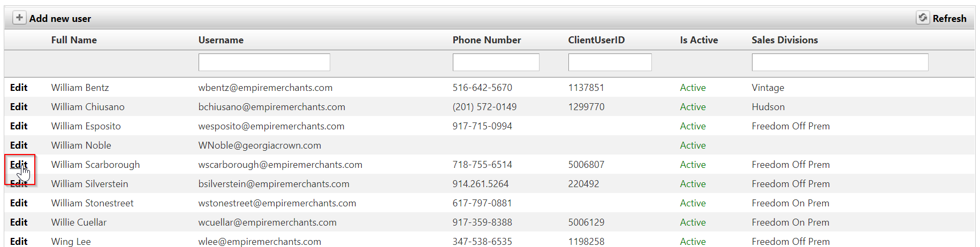
Task: Click the Add new user label
Action: point(60,19)
